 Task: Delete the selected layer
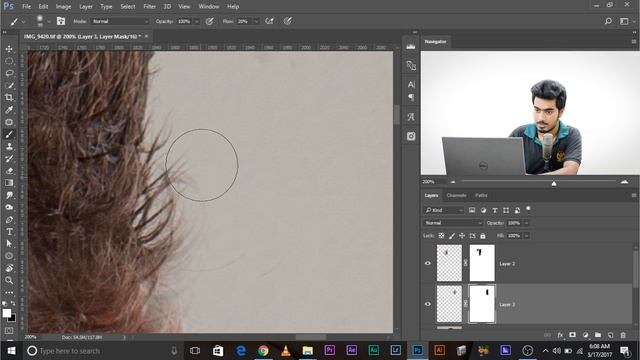(623, 335)
